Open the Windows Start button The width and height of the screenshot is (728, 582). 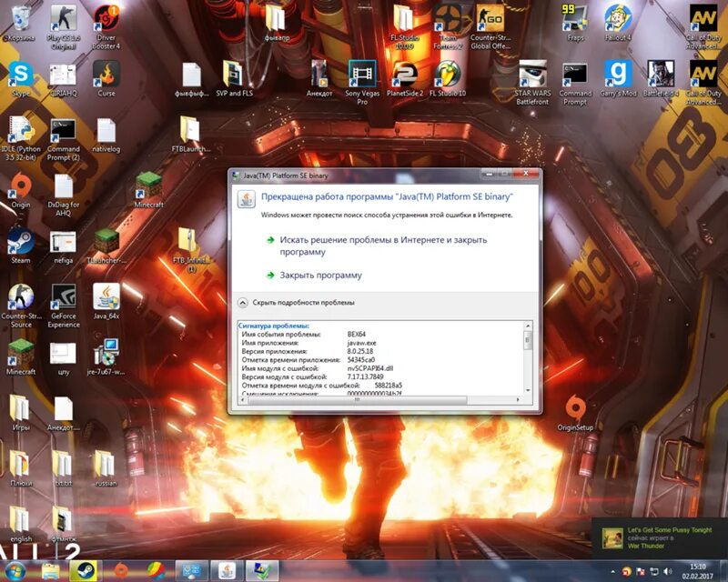tap(15, 571)
